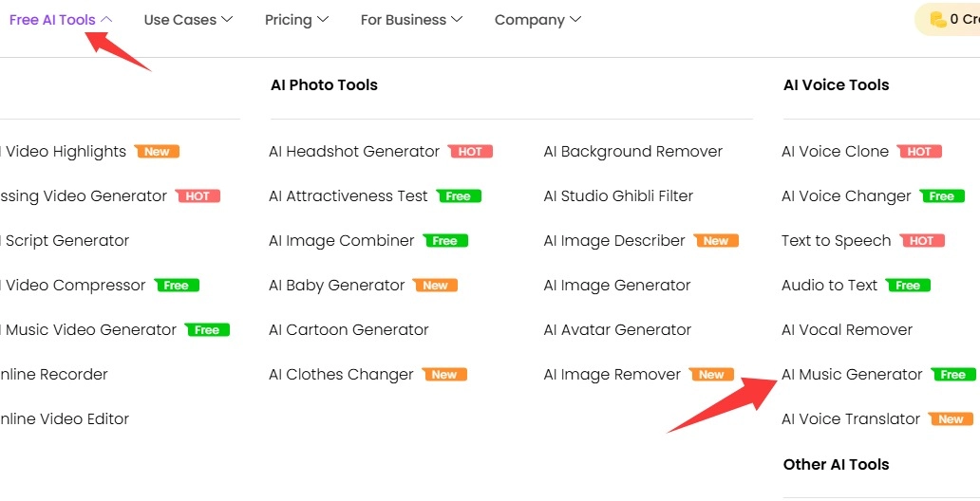Go to AI Image Combiner
This screenshot has height=501, width=980.
click(x=342, y=241)
